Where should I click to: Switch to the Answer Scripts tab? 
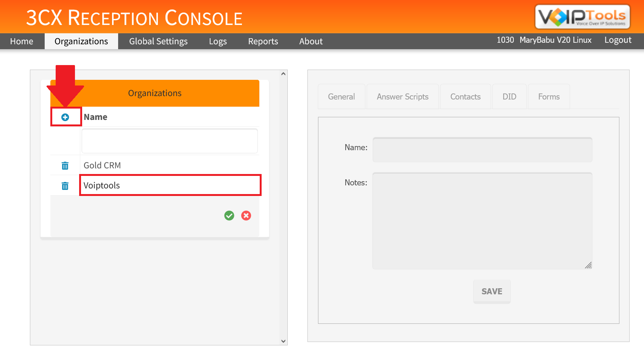tap(402, 96)
